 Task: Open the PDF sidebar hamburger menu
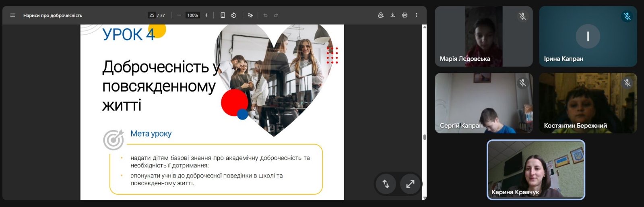coord(12,15)
